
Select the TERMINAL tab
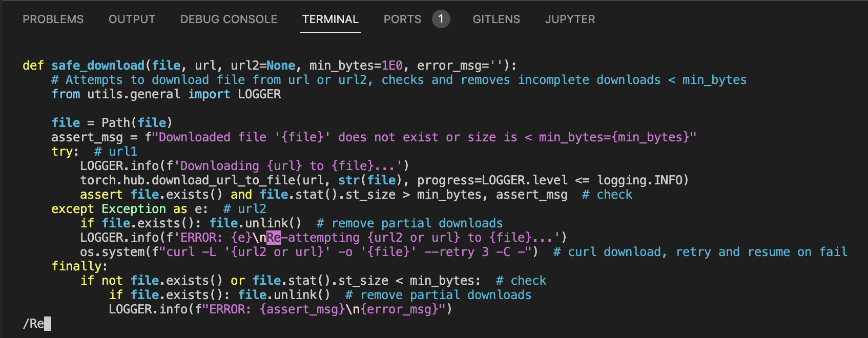click(330, 19)
